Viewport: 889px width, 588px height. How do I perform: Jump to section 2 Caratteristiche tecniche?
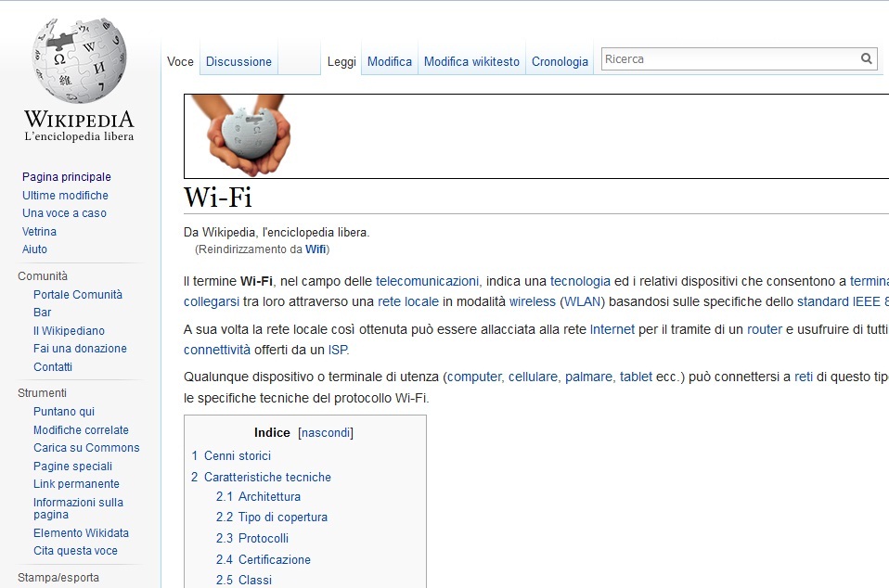pos(261,477)
